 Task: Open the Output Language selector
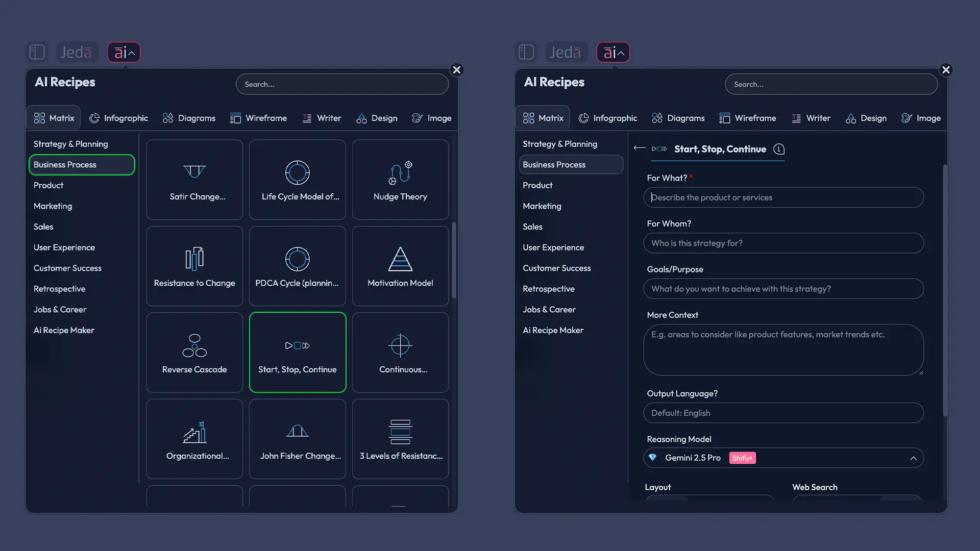click(x=784, y=413)
